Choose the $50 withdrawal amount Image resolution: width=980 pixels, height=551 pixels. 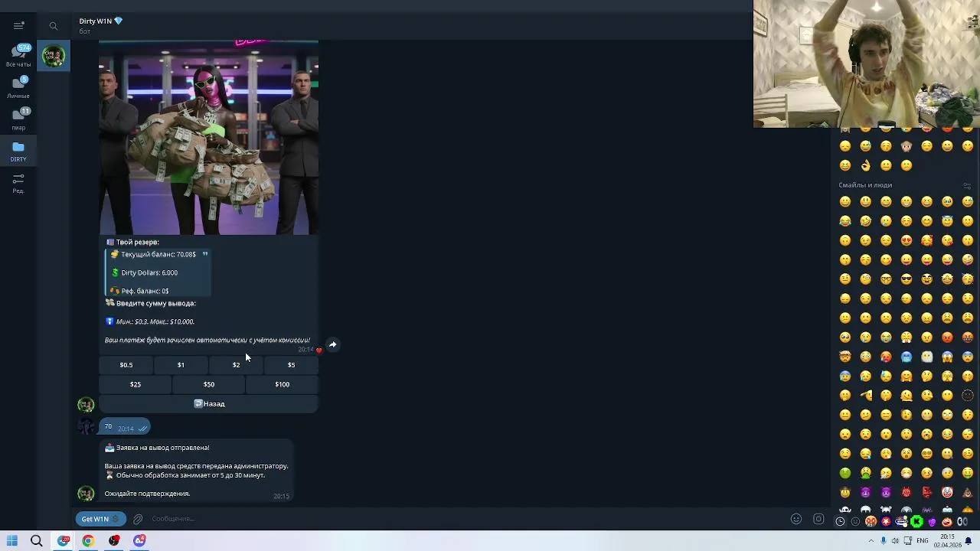coord(208,384)
